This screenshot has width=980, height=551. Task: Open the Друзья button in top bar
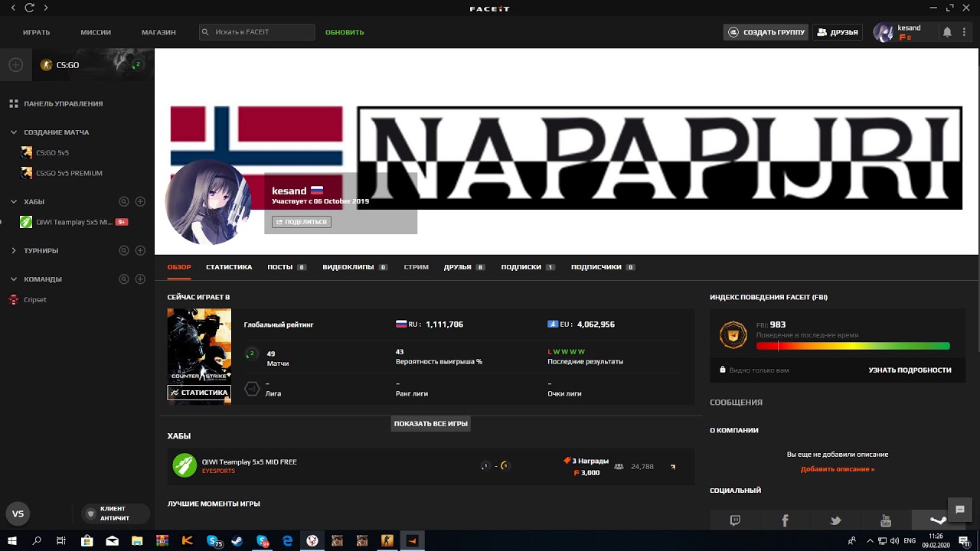tap(837, 32)
